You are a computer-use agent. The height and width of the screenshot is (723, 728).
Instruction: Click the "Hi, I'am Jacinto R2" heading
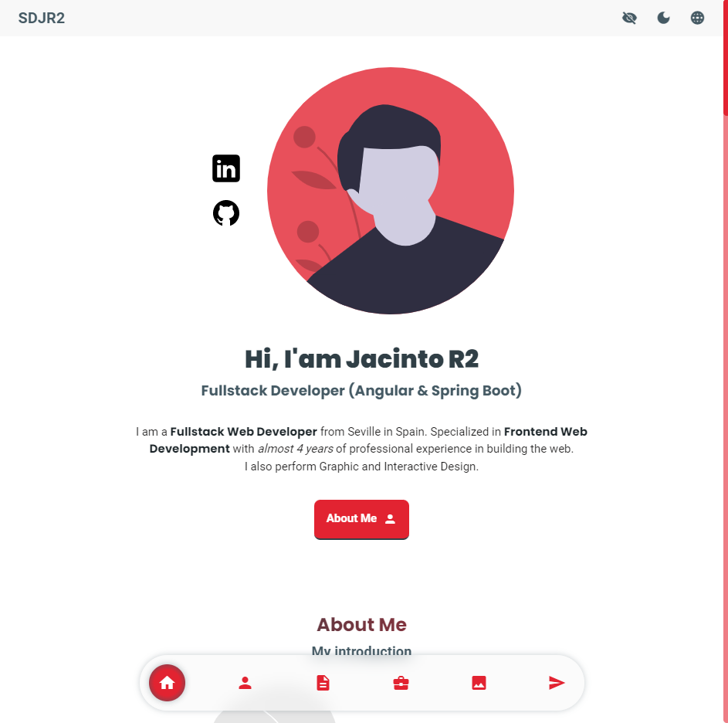pos(361,358)
